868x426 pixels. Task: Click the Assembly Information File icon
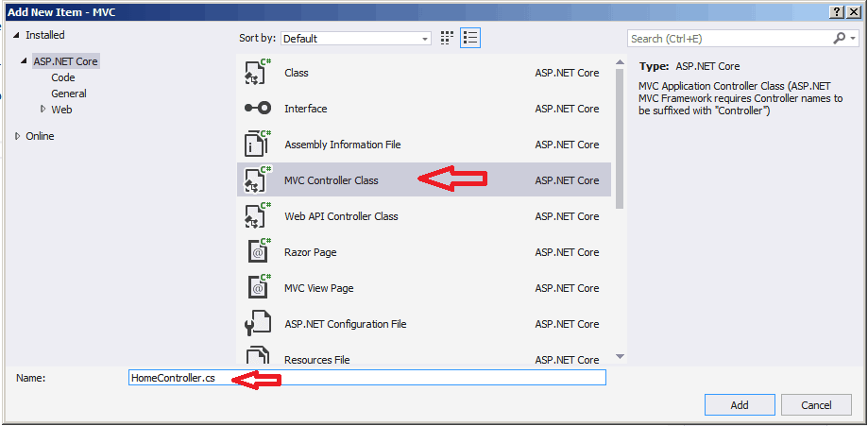pos(258,144)
